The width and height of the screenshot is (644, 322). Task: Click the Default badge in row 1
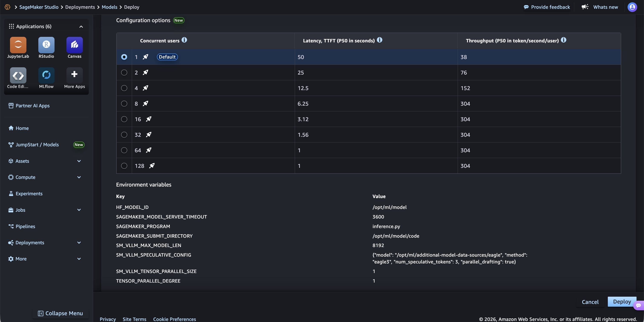(x=167, y=57)
